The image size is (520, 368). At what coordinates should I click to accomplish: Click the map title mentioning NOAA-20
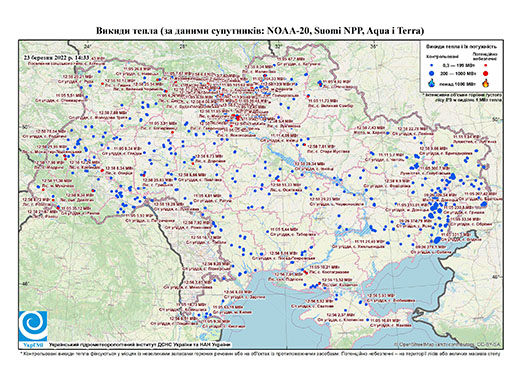[260, 31]
